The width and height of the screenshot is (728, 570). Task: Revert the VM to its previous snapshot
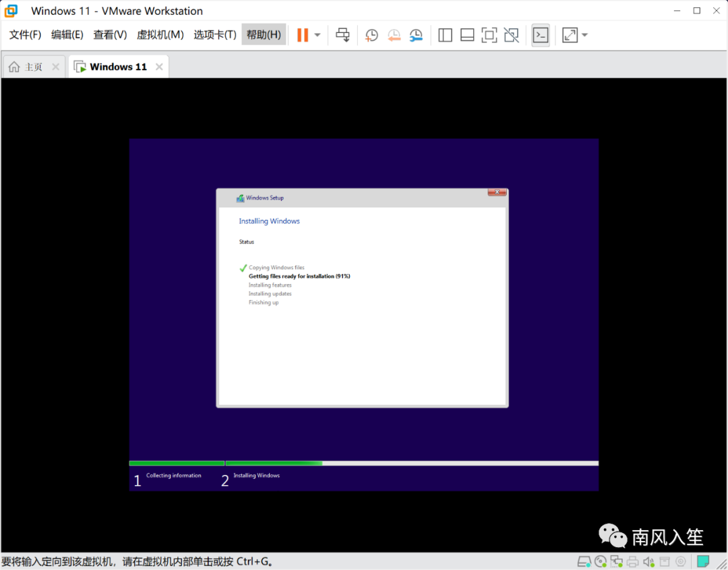(394, 35)
